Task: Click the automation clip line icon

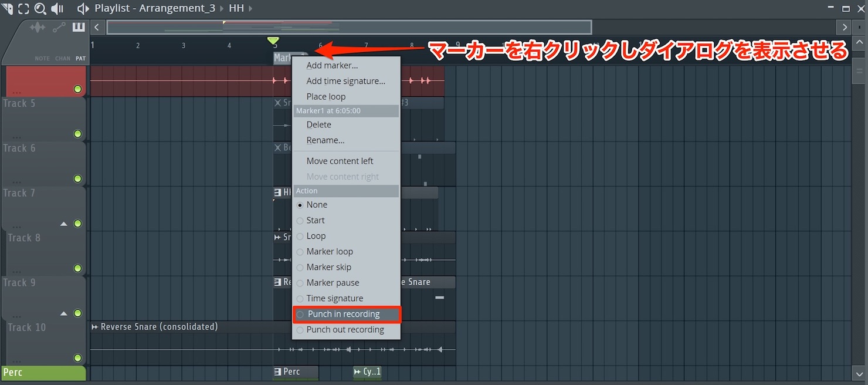Action: pyautogui.click(x=59, y=28)
